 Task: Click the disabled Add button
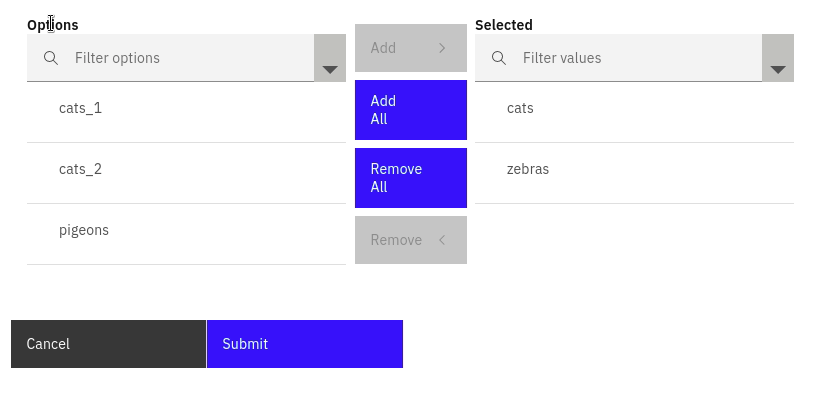(411, 48)
